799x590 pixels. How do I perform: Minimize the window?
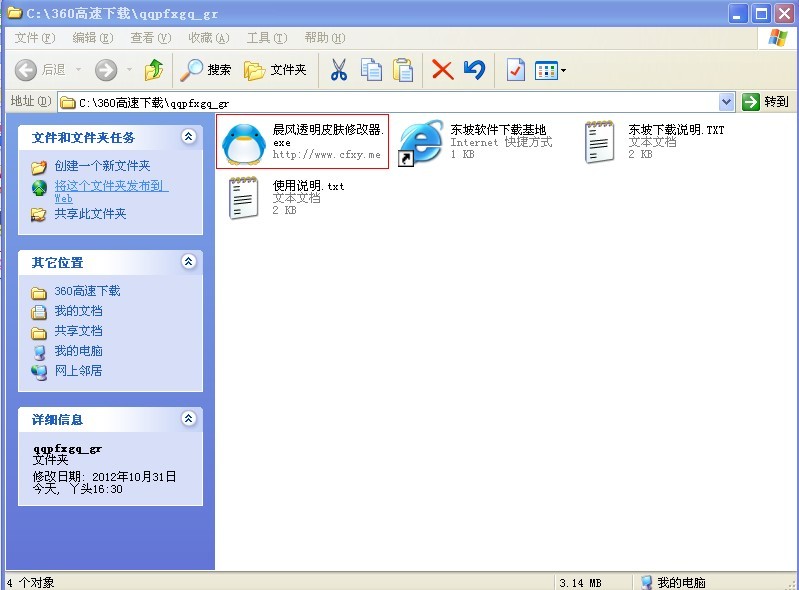pos(738,13)
